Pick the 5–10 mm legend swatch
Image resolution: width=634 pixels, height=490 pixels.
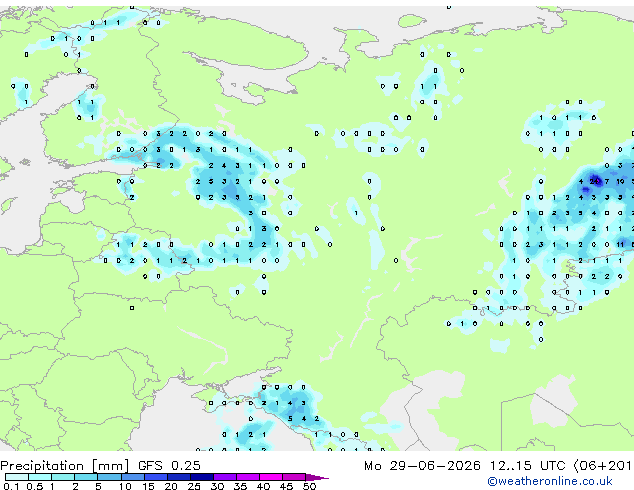[x=109, y=477]
